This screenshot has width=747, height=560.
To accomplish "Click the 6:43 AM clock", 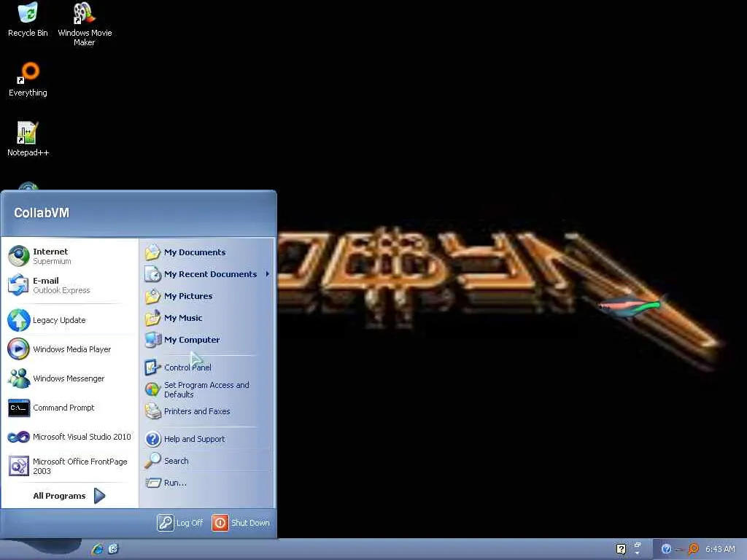I will (720, 549).
